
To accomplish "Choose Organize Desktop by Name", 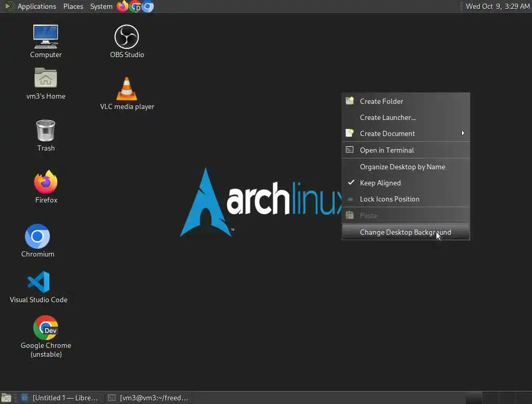I will pos(405,167).
